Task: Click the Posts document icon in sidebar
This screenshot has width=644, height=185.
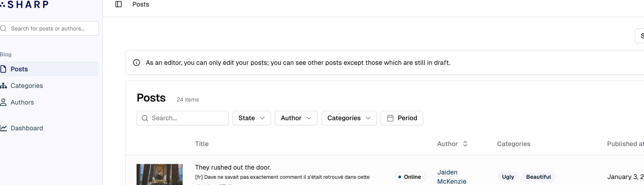Action: click(3, 69)
